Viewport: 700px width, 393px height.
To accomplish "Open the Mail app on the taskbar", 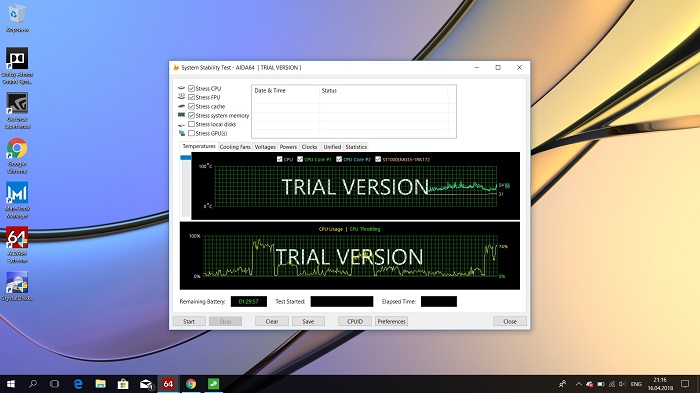I will pos(146,384).
